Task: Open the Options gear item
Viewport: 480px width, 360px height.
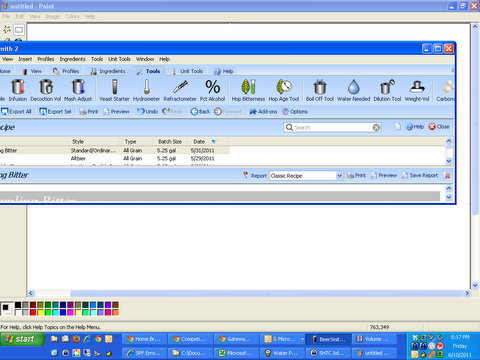Action: coord(295,112)
